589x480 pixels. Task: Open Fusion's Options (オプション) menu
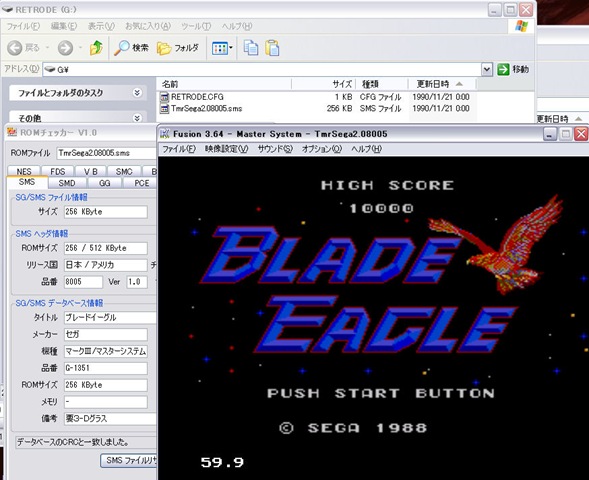click(322, 149)
